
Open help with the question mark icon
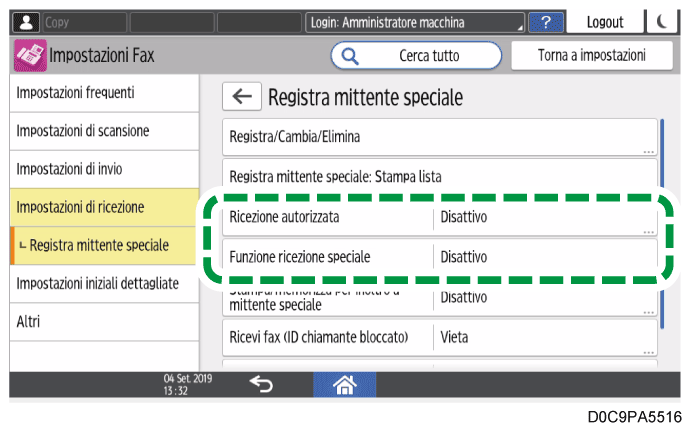pos(545,22)
